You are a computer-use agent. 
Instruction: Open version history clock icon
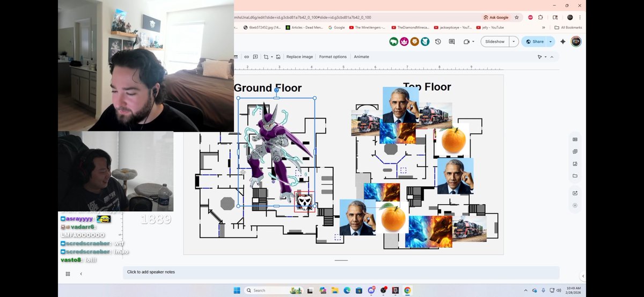438,41
